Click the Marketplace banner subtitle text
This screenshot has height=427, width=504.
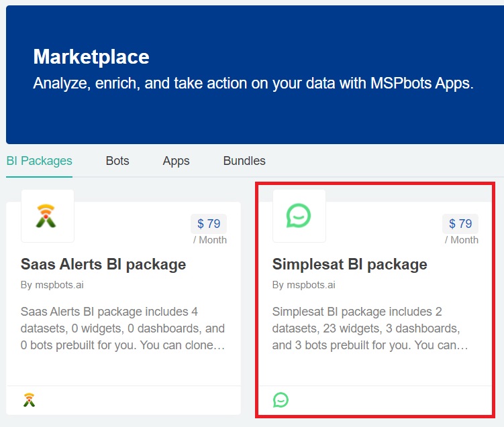254,84
